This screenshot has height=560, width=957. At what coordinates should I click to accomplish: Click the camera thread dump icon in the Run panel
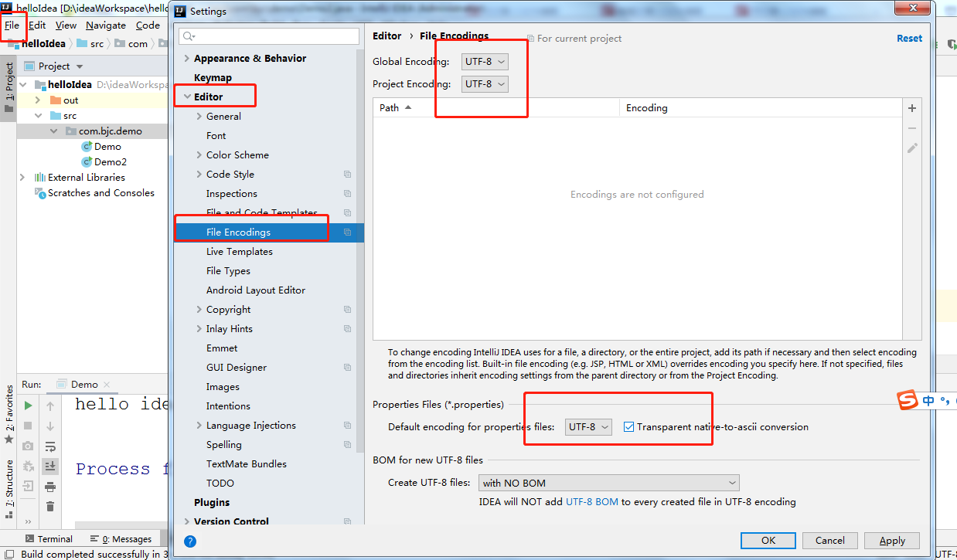pos(28,446)
